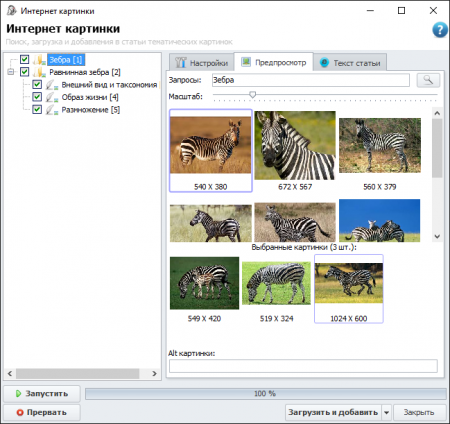
Task: Click the pencil icon beside Образ жизни [4]
Action: [x=52, y=97]
